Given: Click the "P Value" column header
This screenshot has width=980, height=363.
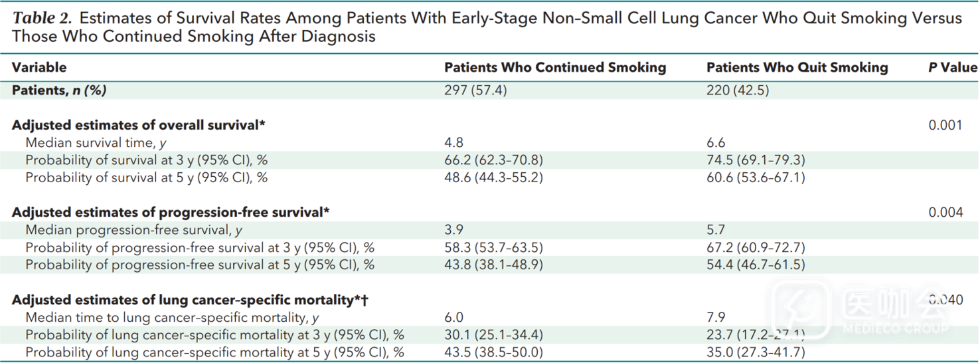Looking at the screenshot, I should click(x=952, y=67).
